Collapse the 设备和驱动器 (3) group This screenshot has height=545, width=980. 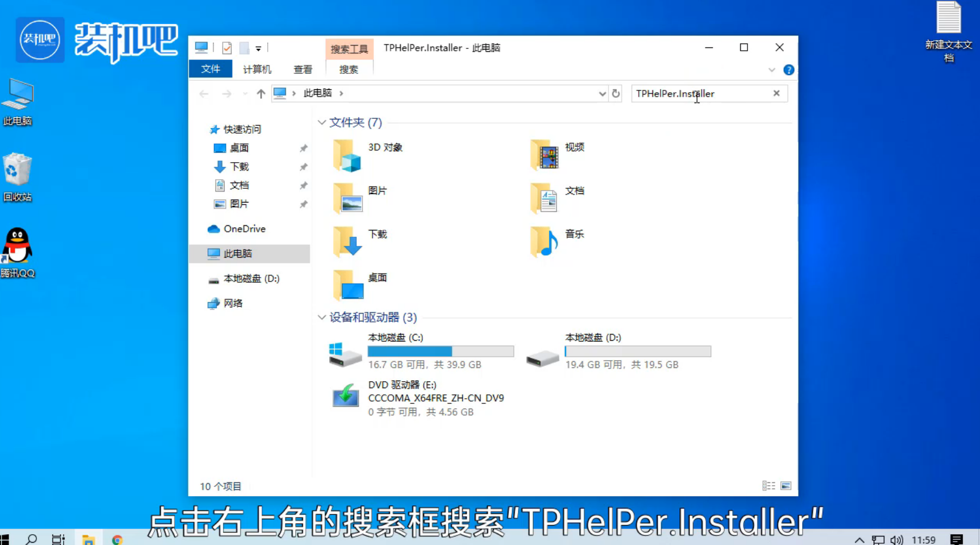tap(322, 317)
